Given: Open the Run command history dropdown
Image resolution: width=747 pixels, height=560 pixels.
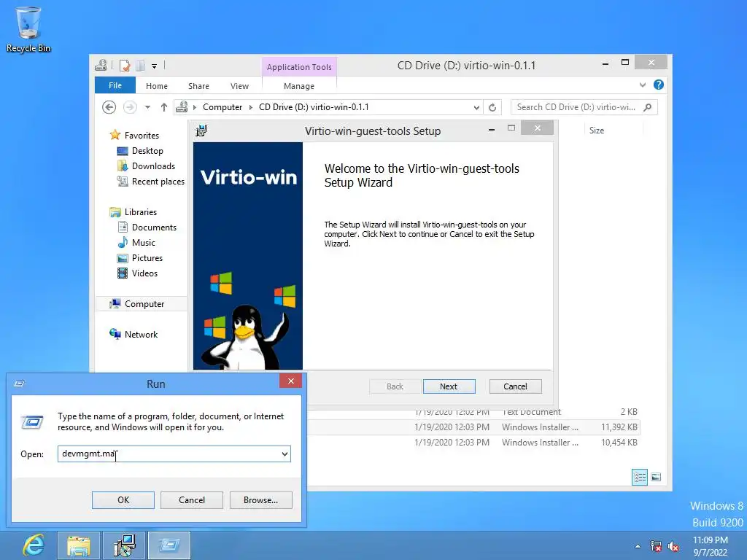Looking at the screenshot, I should pos(285,454).
